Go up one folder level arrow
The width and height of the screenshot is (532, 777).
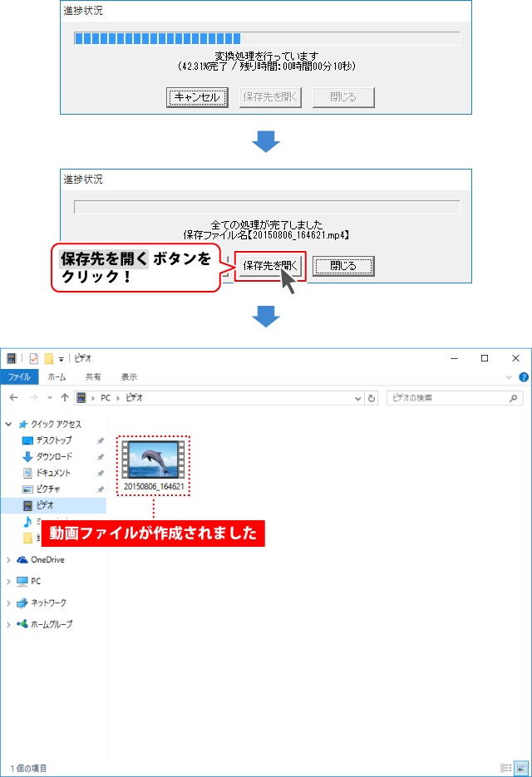(x=65, y=397)
